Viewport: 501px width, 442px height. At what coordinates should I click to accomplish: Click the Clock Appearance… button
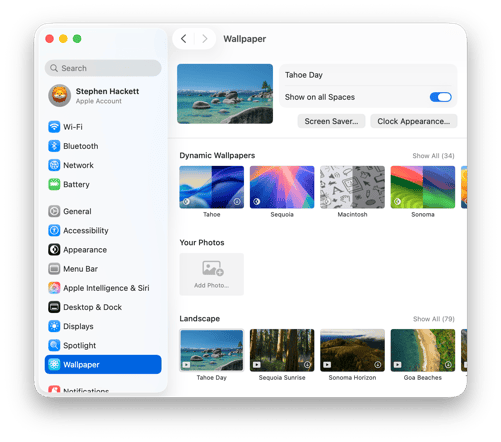pyautogui.click(x=414, y=121)
